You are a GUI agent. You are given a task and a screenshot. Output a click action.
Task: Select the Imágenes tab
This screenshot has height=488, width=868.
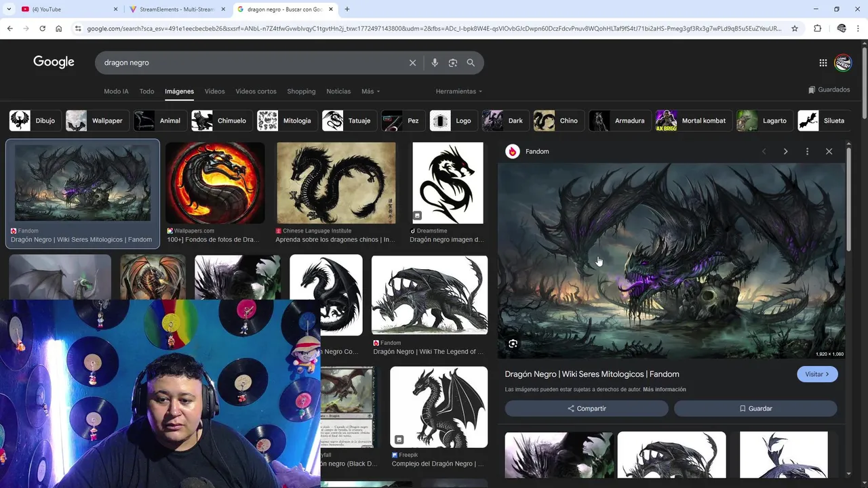point(179,91)
